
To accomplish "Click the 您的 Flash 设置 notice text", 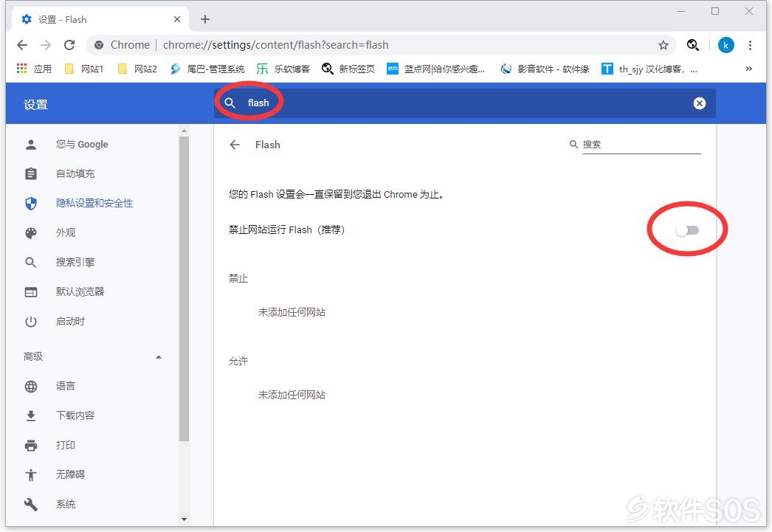I will (337, 194).
